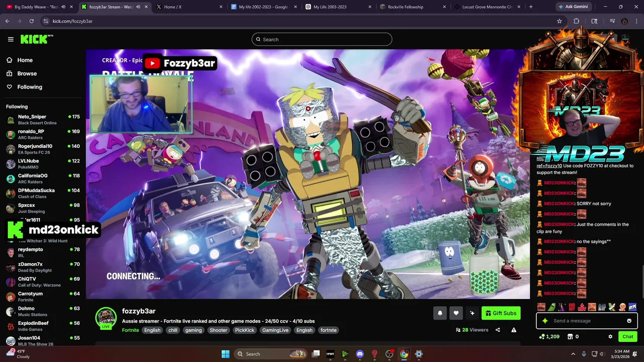Click the channel points 1,209 icon
644x362 pixels.
549,337
